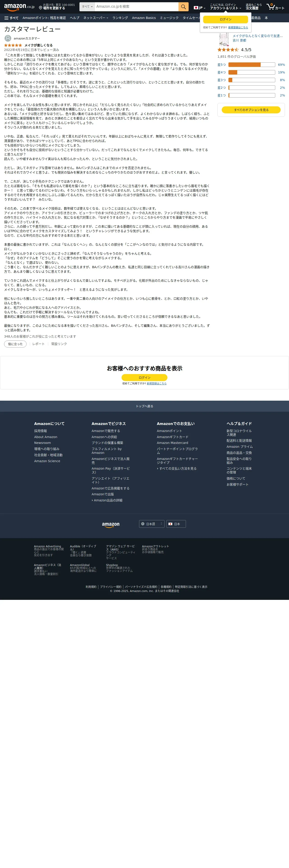Click Amazon Science footer link

pos(47,461)
